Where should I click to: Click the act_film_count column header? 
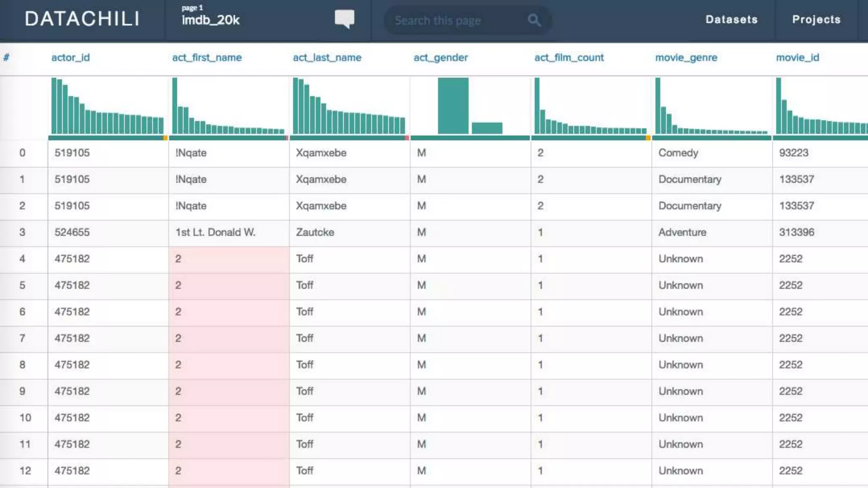pyautogui.click(x=569, y=58)
